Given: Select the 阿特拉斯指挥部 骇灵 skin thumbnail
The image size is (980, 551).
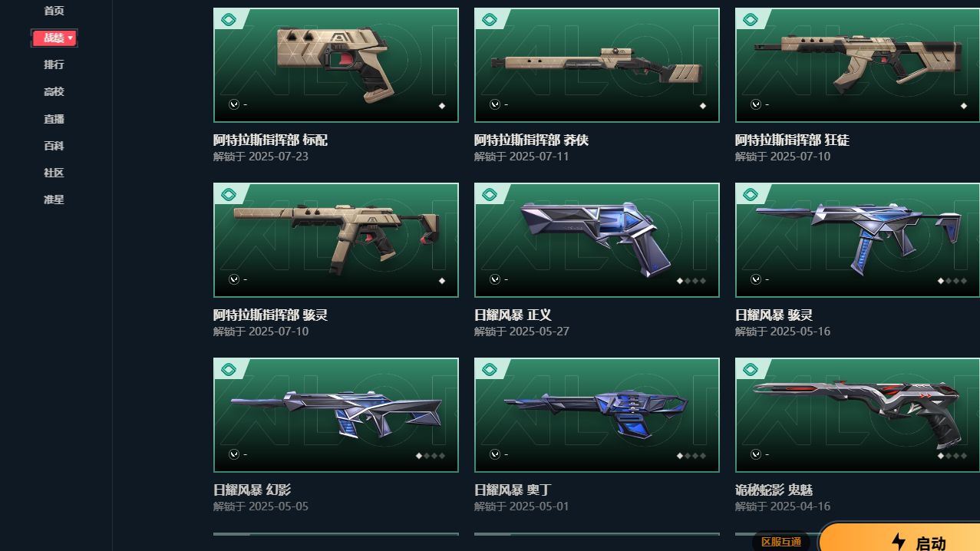Looking at the screenshot, I should (336, 240).
